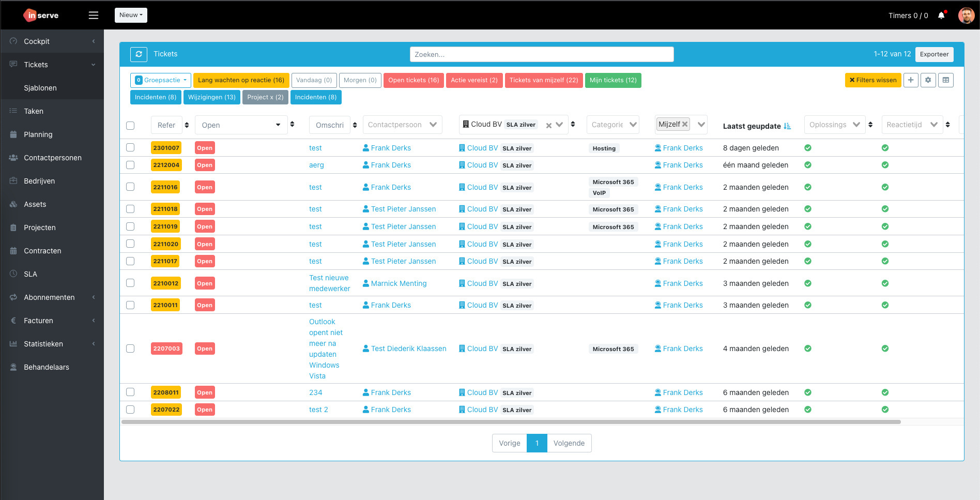Check the checkbox for ticket 2207003
980x500 pixels.
click(130, 349)
